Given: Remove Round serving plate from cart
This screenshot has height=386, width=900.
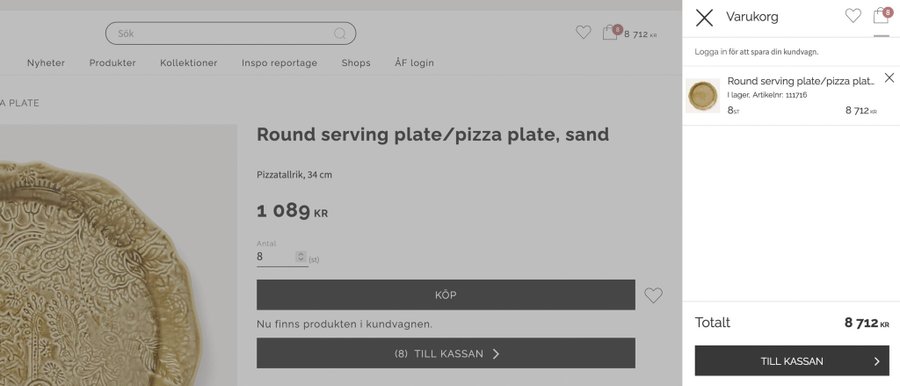Looking at the screenshot, I should coord(889,78).
